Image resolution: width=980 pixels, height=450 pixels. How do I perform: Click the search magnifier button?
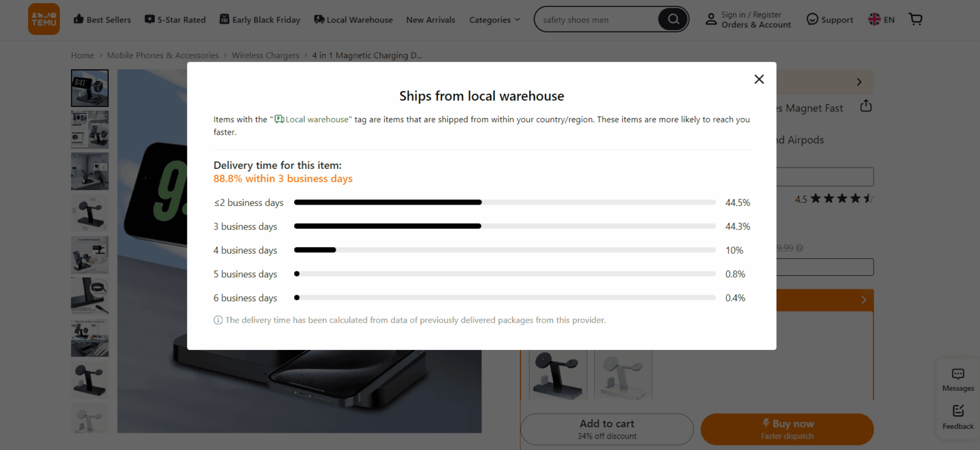673,20
